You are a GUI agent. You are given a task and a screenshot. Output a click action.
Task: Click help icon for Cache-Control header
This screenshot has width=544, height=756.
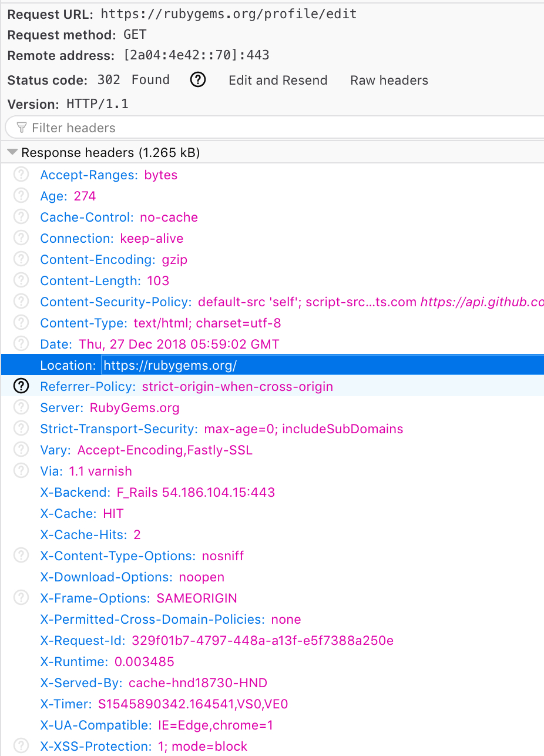21,217
